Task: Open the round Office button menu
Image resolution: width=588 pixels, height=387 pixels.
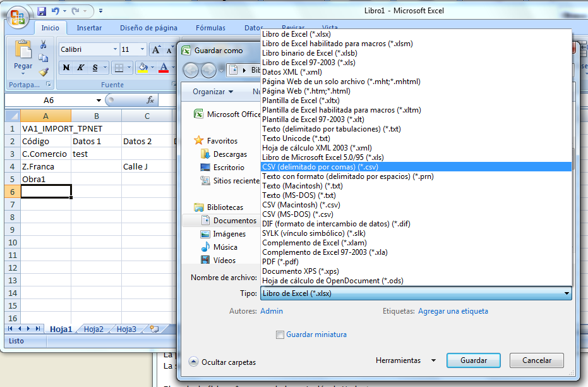Action: (x=17, y=17)
